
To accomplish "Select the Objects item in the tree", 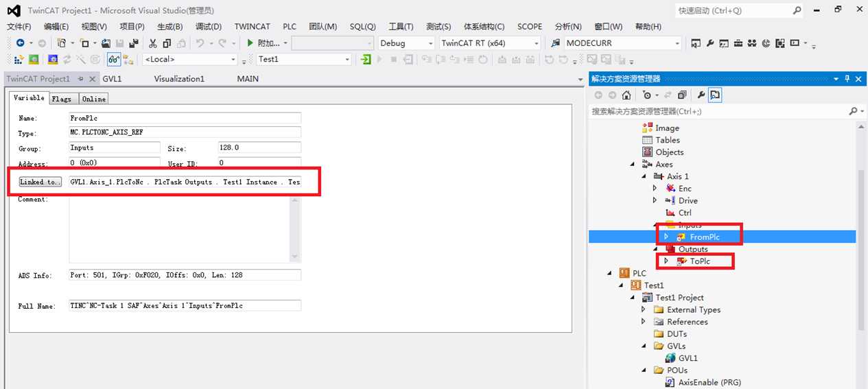I will point(670,152).
